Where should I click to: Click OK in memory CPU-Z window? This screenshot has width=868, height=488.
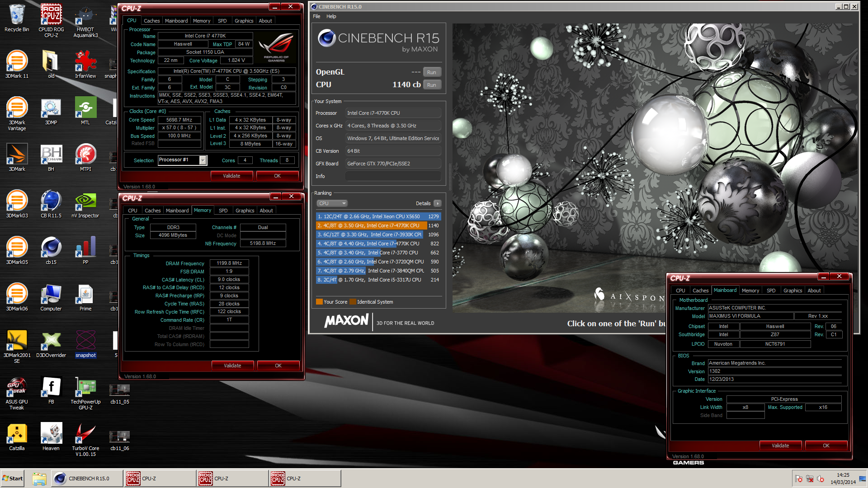[278, 366]
